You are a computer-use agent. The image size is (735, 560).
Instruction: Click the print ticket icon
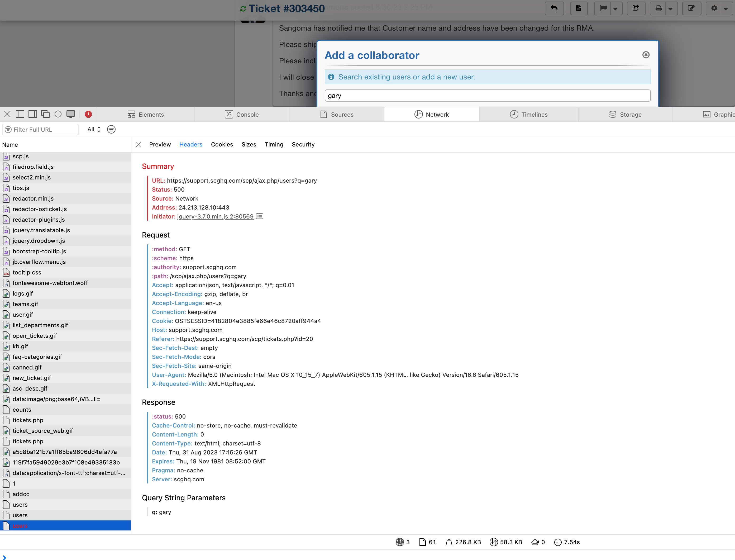pos(658,8)
